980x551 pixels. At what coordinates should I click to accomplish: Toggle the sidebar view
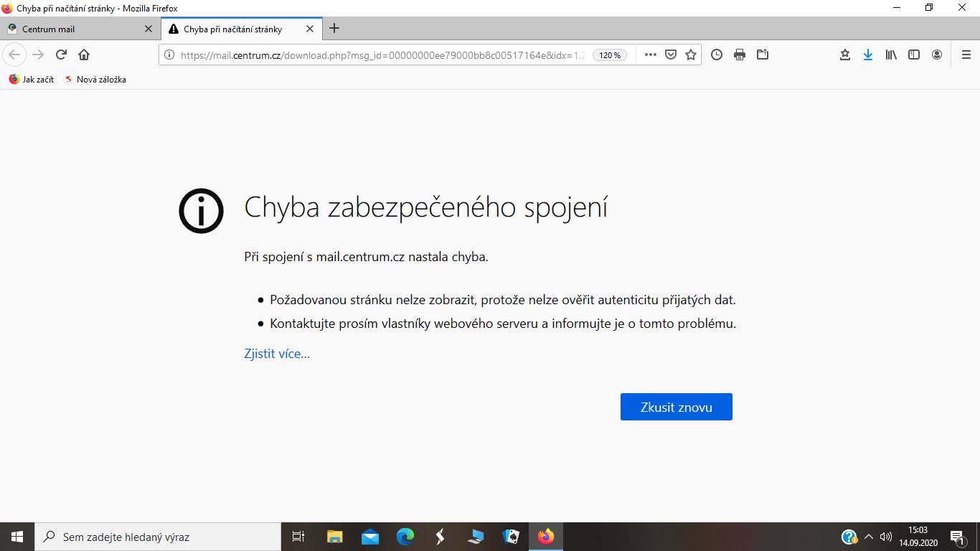914,55
